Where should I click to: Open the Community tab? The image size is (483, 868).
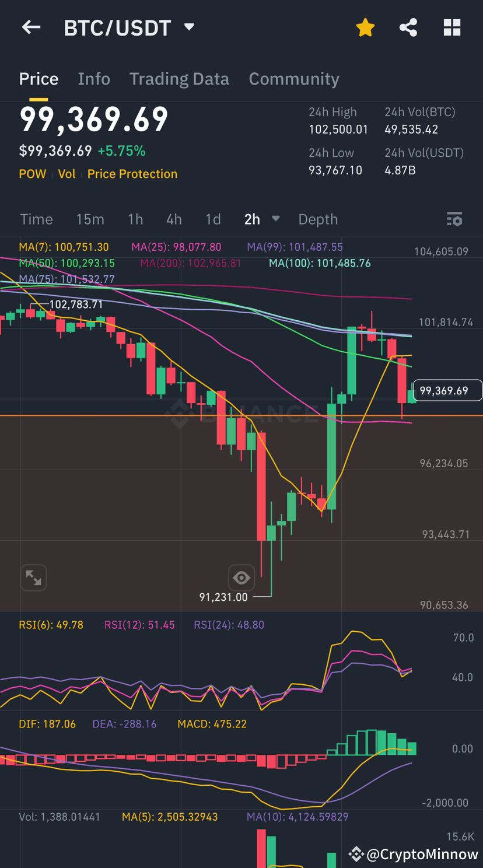[294, 78]
